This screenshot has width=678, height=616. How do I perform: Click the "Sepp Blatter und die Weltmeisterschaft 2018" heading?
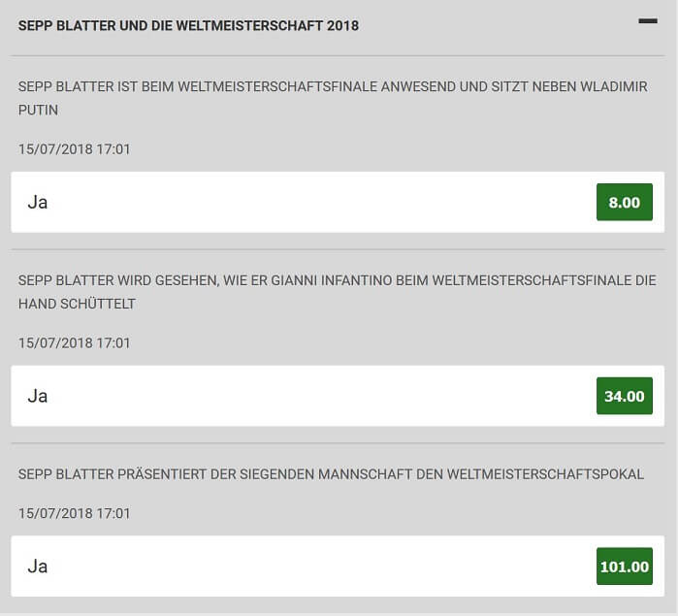coord(188,26)
